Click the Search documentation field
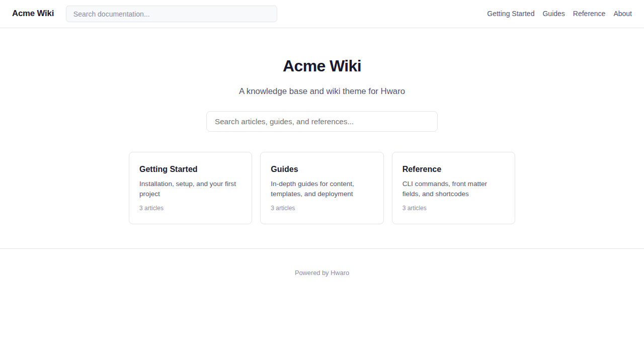 coord(171,14)
